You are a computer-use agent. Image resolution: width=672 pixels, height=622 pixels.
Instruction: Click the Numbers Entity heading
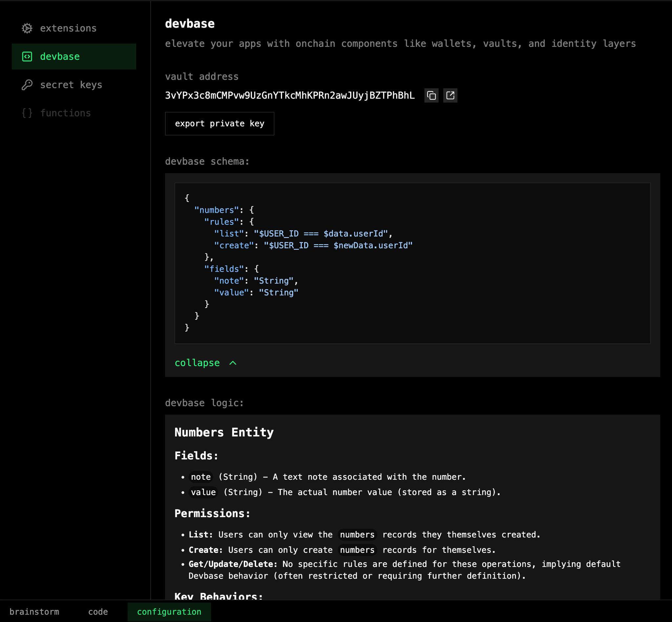[x=224, y=432]
